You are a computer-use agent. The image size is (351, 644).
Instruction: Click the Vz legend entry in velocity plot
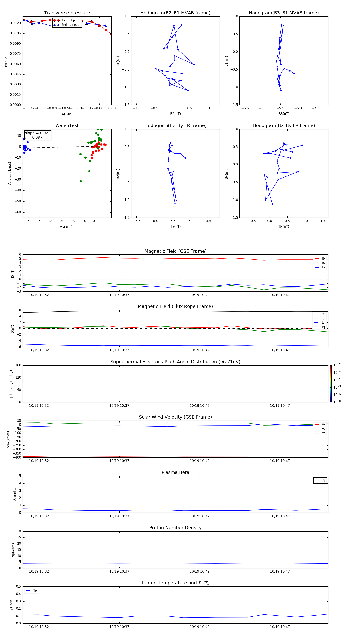coord(320,433)
